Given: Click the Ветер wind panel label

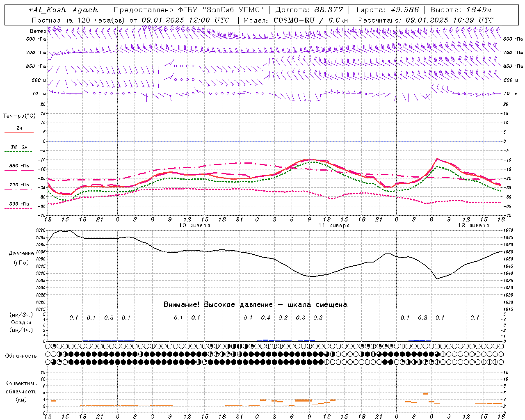Looking at the screenshot, I should pyautogui.click(x=38, y=31).
